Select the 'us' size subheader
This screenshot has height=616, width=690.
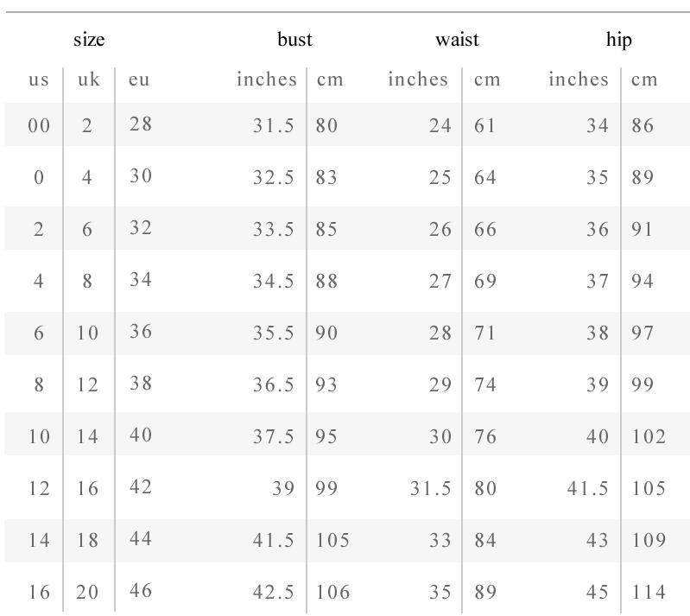tap(39, 80)
